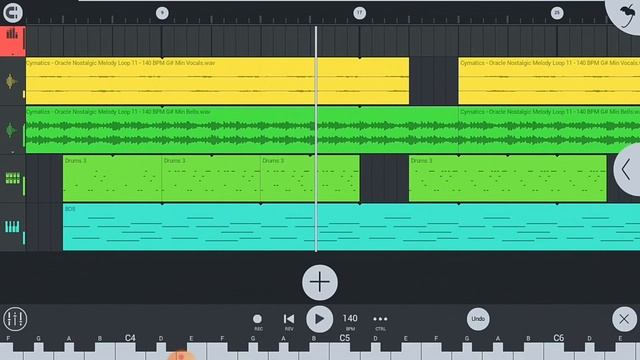
Task: Jump to timeline marker 25
Action: click(x=557, y=13)
